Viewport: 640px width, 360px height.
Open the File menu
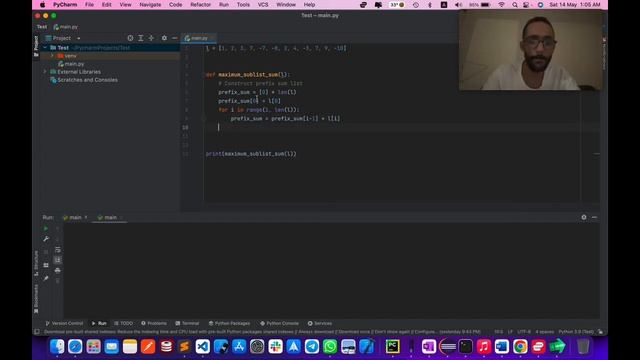89,5
